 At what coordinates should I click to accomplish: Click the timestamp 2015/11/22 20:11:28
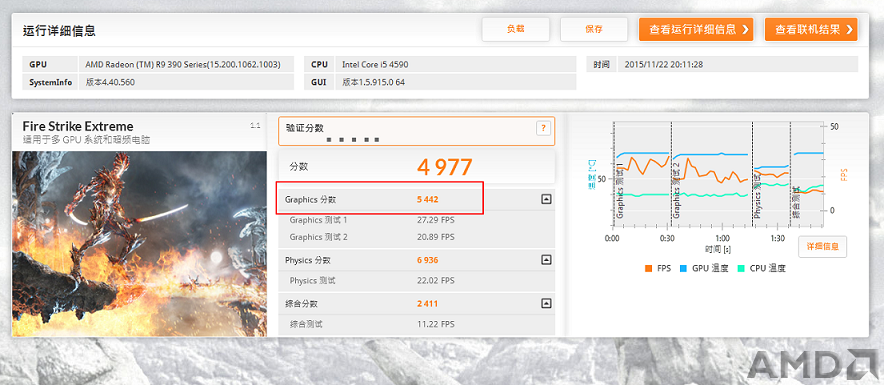(664, 64)
